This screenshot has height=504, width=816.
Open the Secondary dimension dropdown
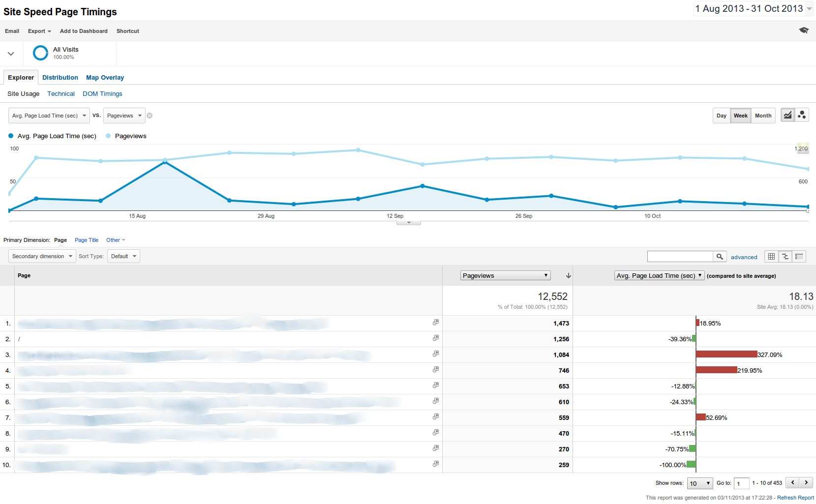(42, 256)
